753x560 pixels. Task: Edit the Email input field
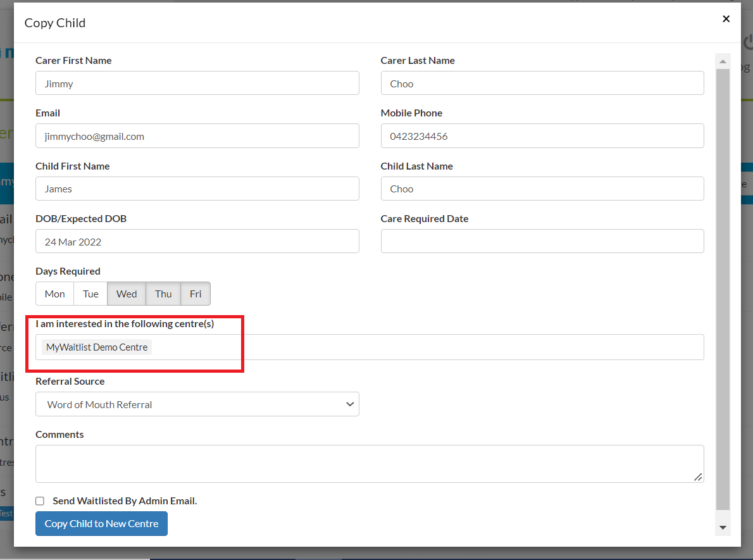pyautogui.click(x=197, y=136)
